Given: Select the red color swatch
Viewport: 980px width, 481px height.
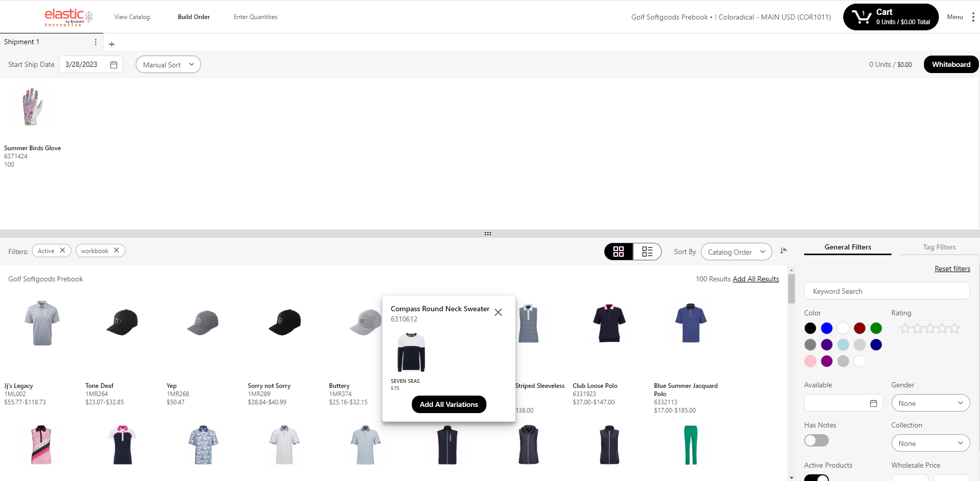Looking at the screenshot, I should coord(859,328).
